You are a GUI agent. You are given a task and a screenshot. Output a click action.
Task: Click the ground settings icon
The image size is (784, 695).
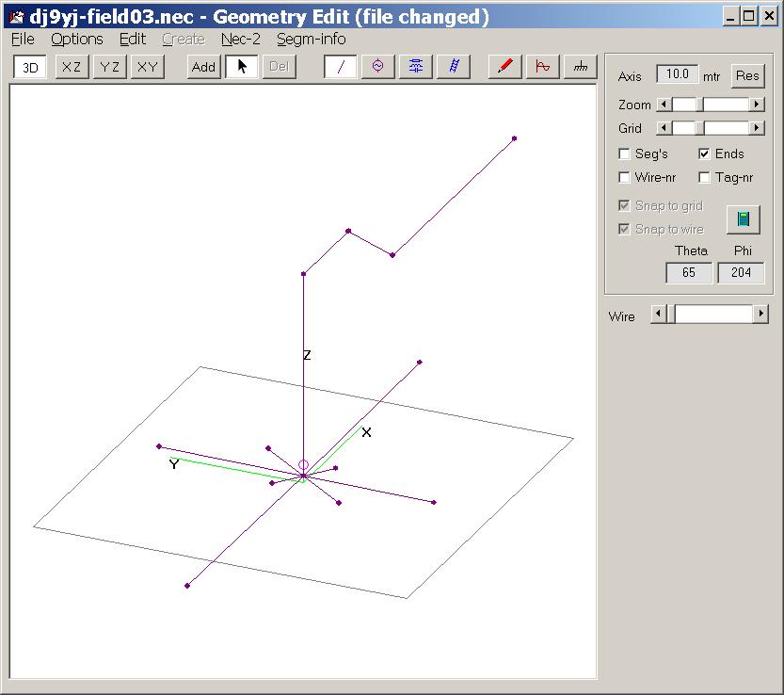click(581, 67)
